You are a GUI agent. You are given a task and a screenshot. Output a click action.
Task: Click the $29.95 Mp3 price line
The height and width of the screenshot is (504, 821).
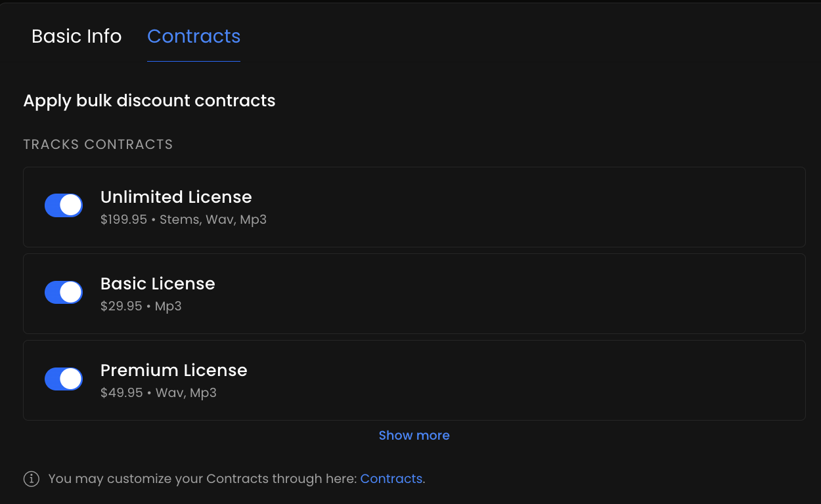141,306
